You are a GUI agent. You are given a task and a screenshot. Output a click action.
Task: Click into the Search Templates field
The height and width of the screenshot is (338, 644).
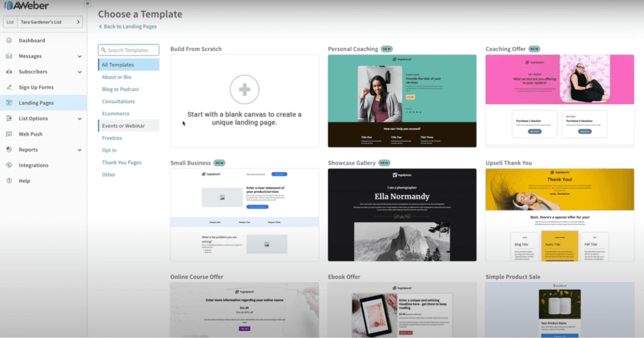(x=128, y=50)
